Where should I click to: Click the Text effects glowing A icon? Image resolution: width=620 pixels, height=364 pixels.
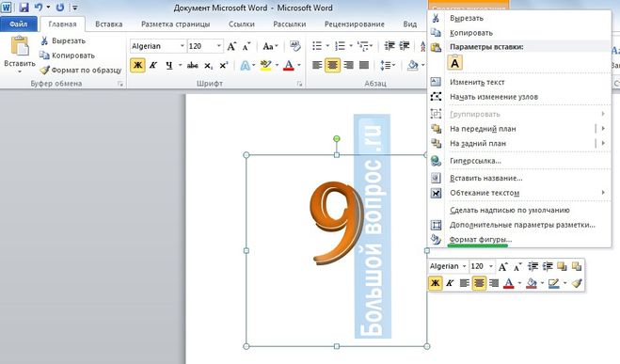(245, 65)
